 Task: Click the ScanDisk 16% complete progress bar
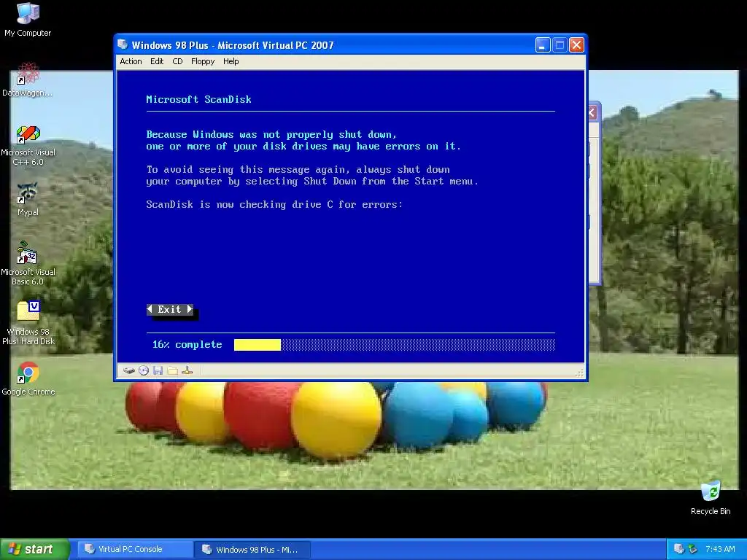click(x=395, y=345)
